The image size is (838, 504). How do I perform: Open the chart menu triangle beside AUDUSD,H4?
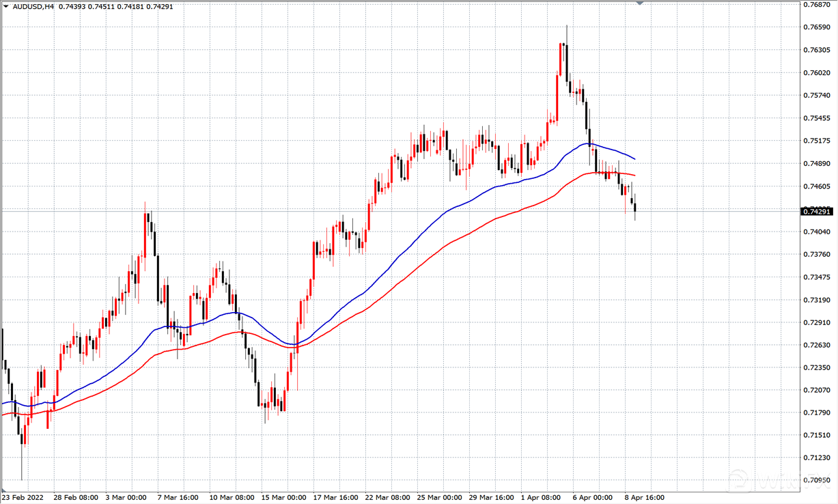click(6, 7)
